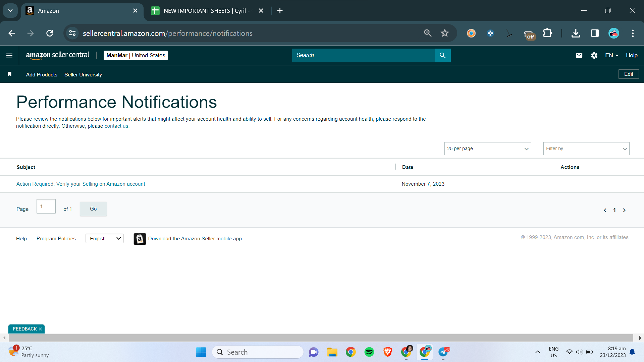Open the Chrome three-dot menu

pos(633,33)
